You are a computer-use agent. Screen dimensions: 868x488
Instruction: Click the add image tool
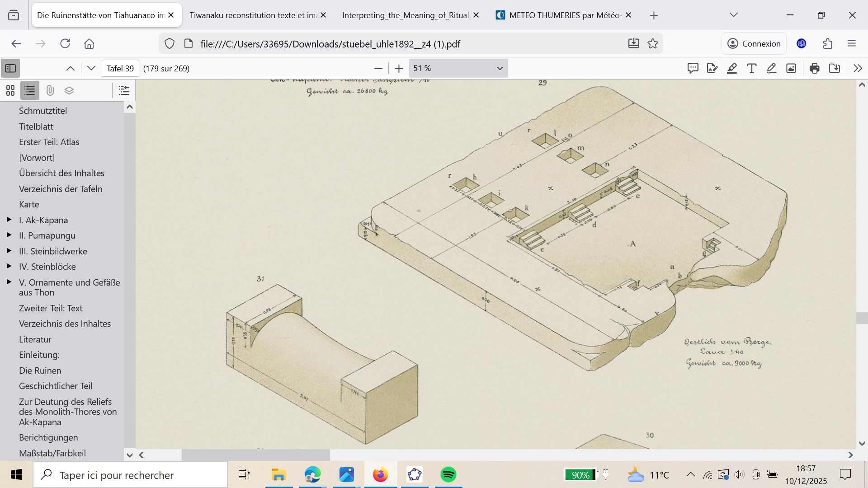791,68
